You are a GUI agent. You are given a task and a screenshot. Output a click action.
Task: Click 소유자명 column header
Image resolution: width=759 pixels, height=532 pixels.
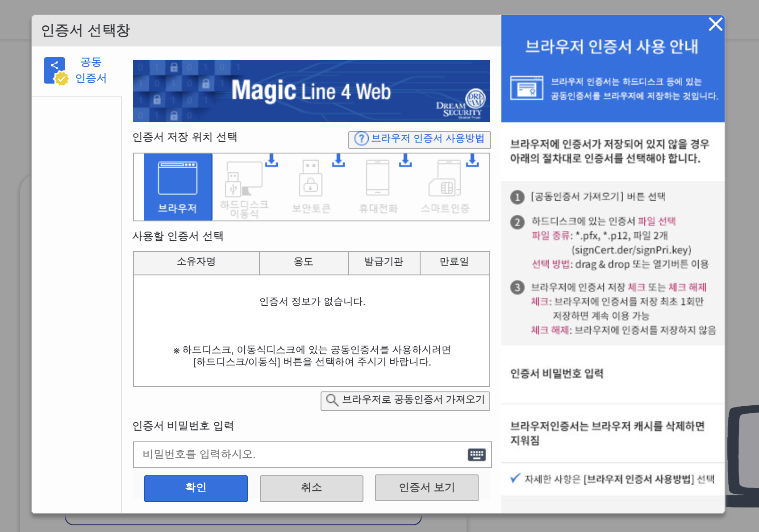pos(196,262)
